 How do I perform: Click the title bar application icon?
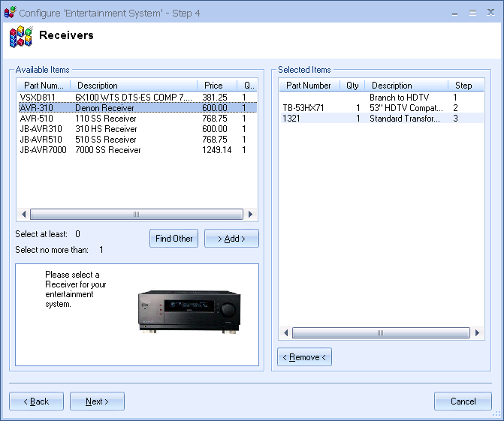point(9,14)
